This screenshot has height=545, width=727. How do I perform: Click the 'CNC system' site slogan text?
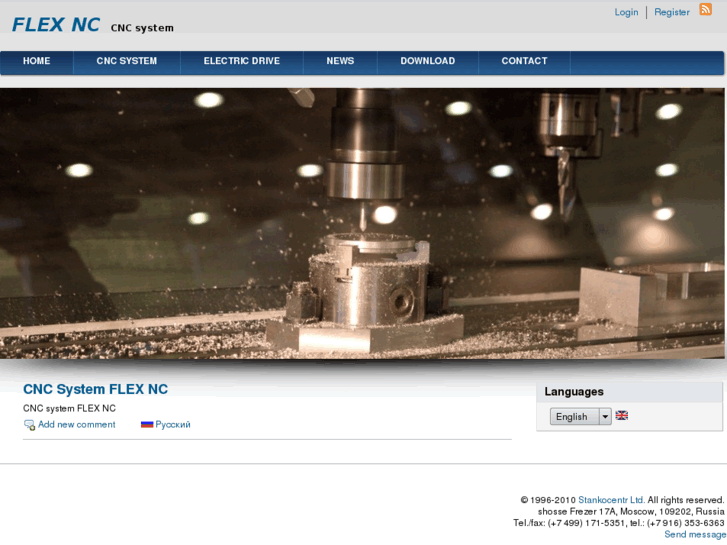coord(142,28)
